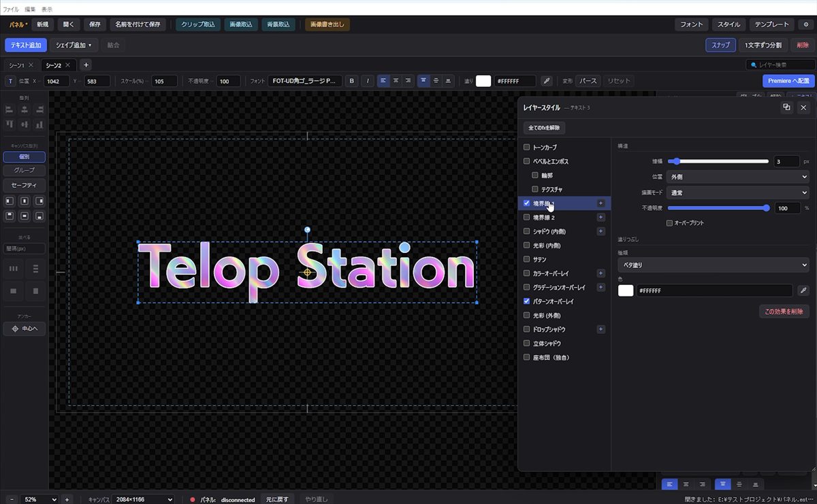This screenshot has width=817, height=504.
Task: Disable パターンオーバーレイ checkbox
Action: click(x=526, y=301)
